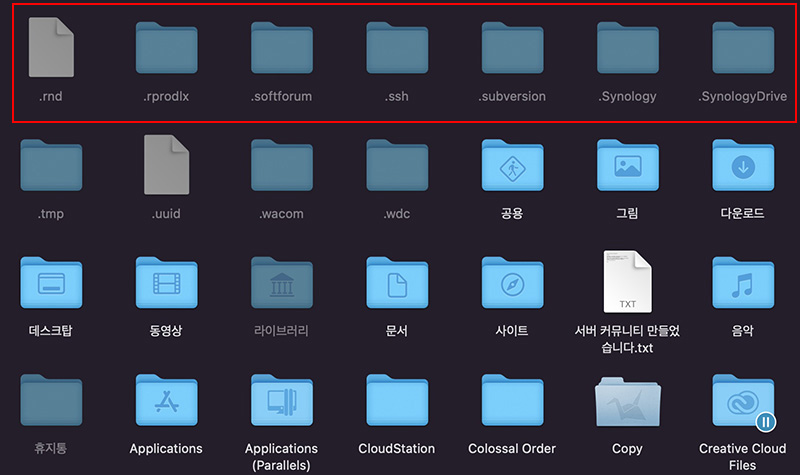Click the "서버 커뮤니티 만들었습니다.txt" file name

(x=628, y=339)
